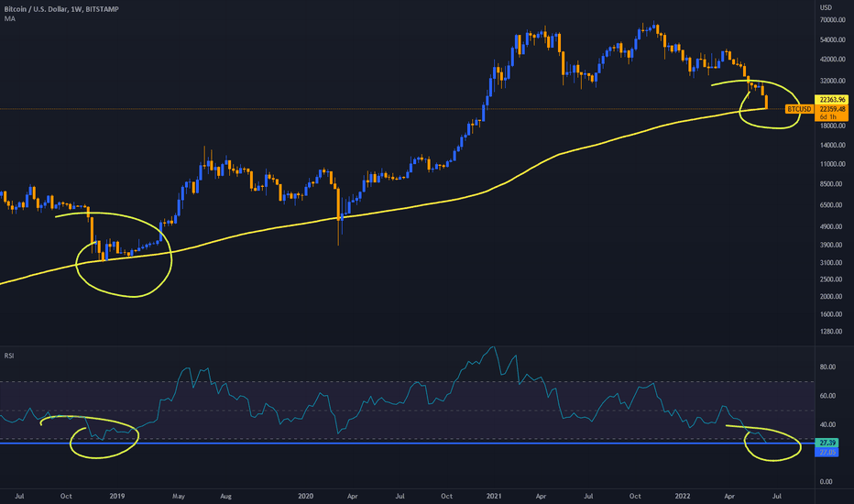Select the RSI indicator legend label
The width and height of the screenshot is (854, 504).
[9, 356]
